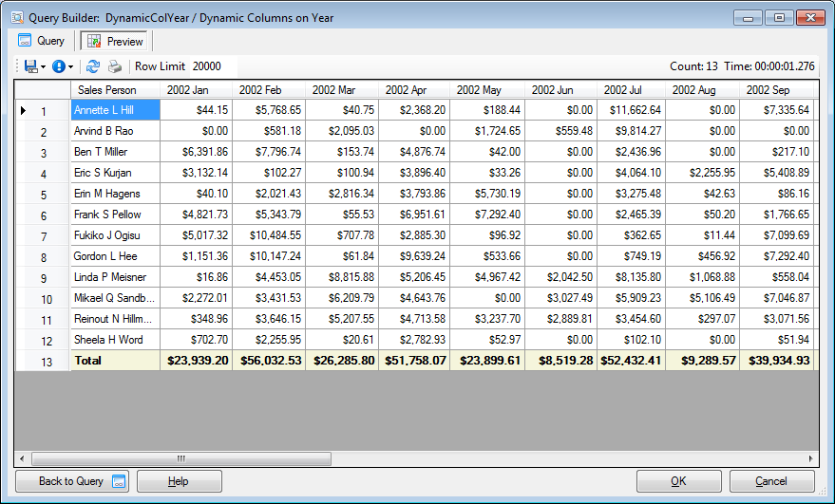This screenshot has height=504, width=835.
Task: Click the $2,889.81 cell
Action: click(560, 319)
